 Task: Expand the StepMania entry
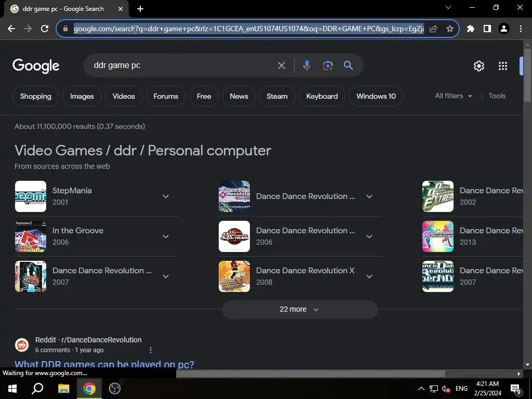pos(166,196)
